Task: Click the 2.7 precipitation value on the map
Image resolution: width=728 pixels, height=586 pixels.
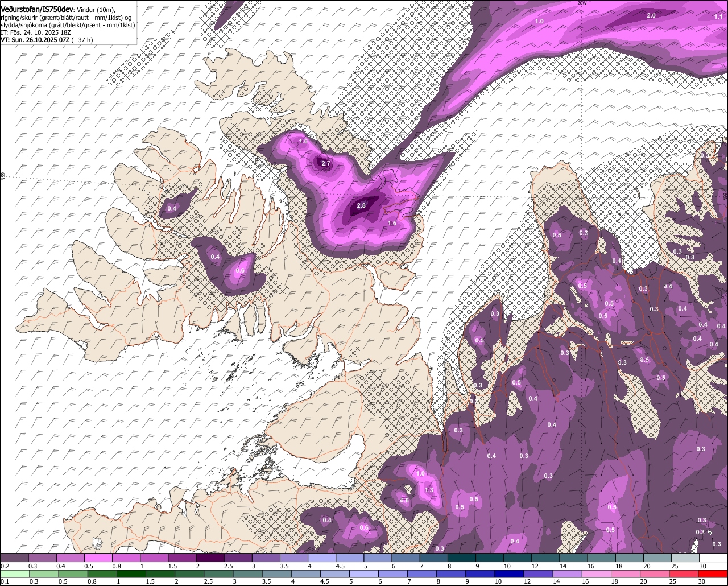Action: [326, 163]
